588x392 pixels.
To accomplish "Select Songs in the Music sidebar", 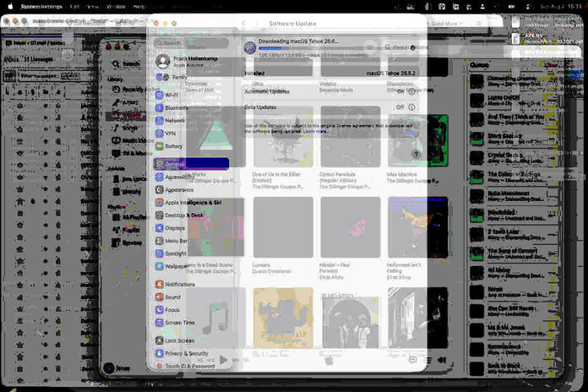I will coord(127,128).
